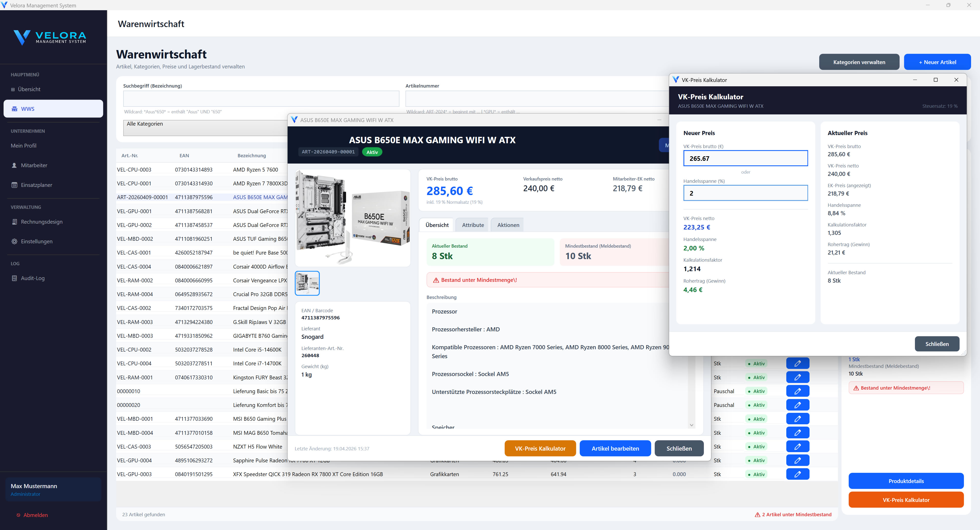The height and width of the screenshot is (530, 980).
Task: Open the Audit-Log sidebar entry
Action: (32, 278)
